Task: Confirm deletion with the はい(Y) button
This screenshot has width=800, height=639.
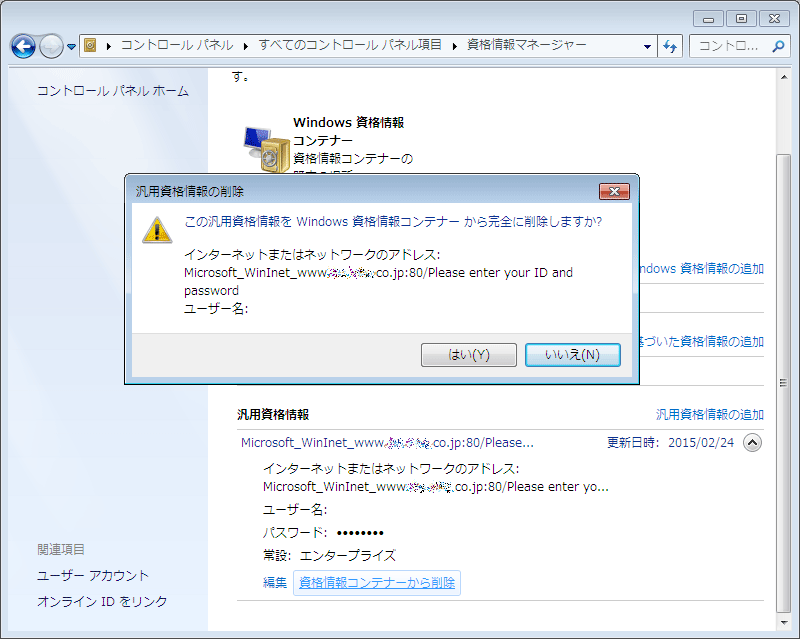Action: pyautogui.click(x=468, y=354)
